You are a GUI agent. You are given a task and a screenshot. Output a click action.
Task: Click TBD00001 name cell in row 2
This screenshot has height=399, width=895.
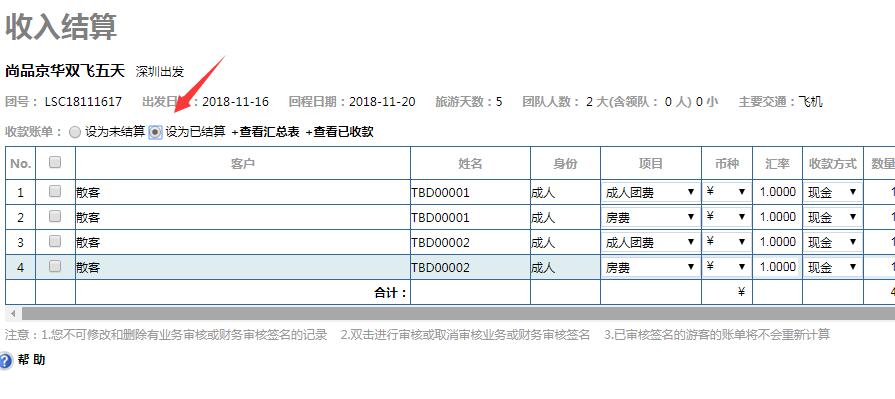pos(470,217)
